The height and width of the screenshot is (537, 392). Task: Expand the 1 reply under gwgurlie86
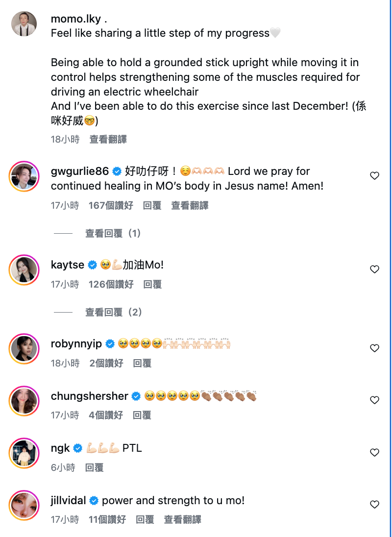click(113, 234)
